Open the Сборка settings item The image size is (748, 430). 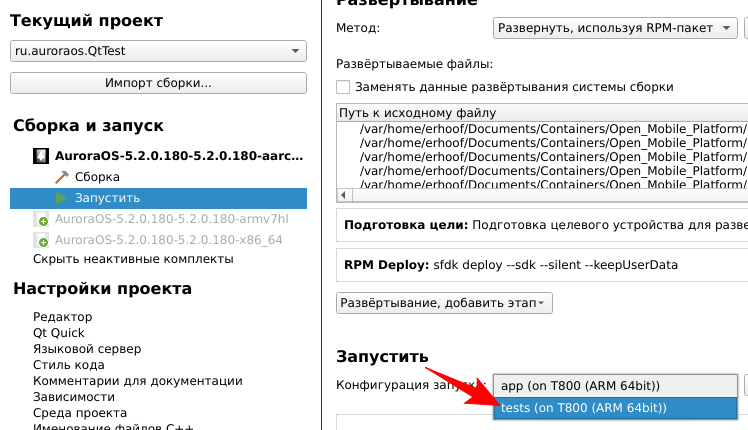[x=97, y=177]
